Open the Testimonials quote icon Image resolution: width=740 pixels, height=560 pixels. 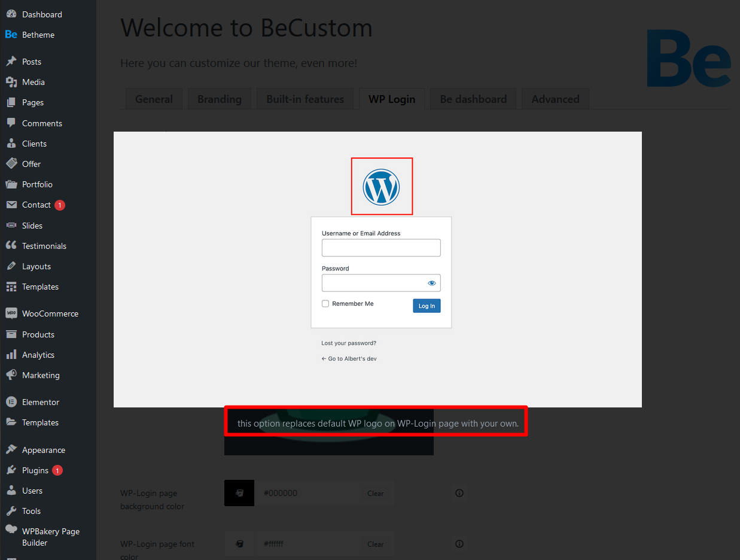coord(11,246)
